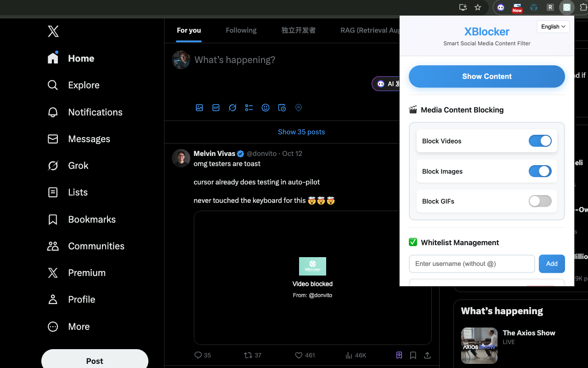Click the install/cast icon in address bar
Viewport: 588px width, 368px height.
(463, 7)
